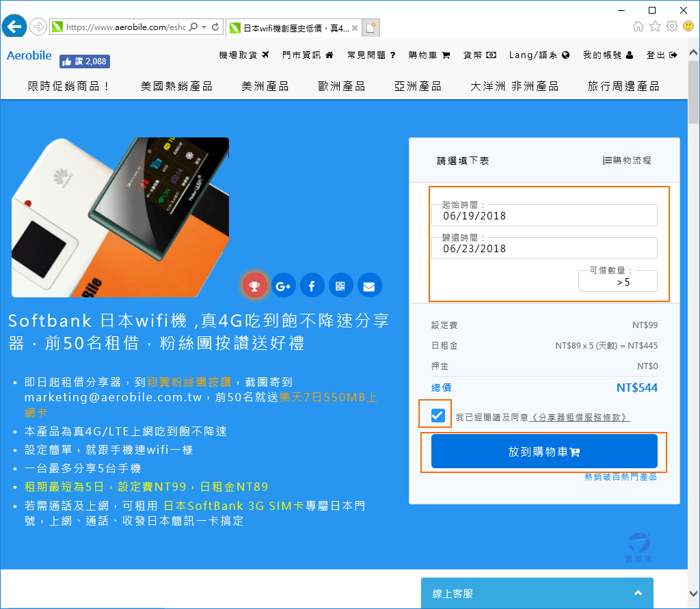Click the browser forward arrow button

pos(38,27)
